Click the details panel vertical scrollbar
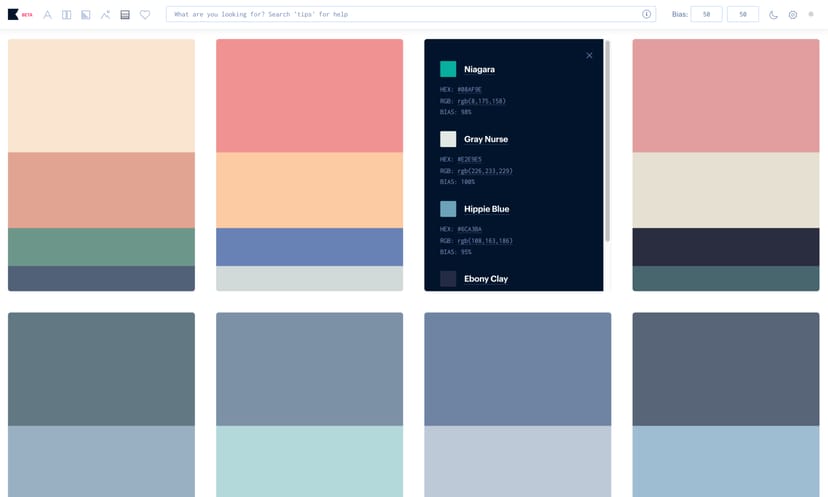This screenshot has width=828, height=497. click(607, 140)
